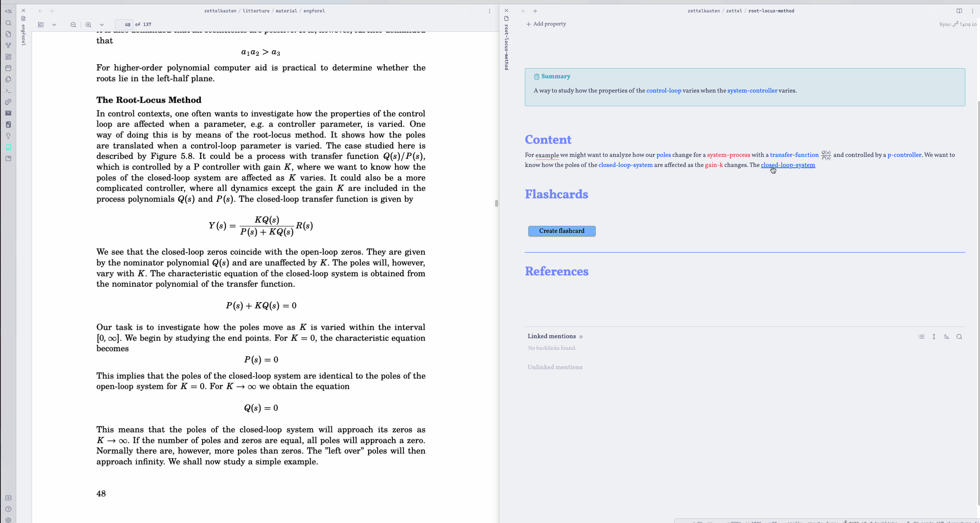Image resolution: width=980 pixels, height=523 pixels.
Task: Click the lightbulb icon in ribbon
Action: (x=8, y=136)
